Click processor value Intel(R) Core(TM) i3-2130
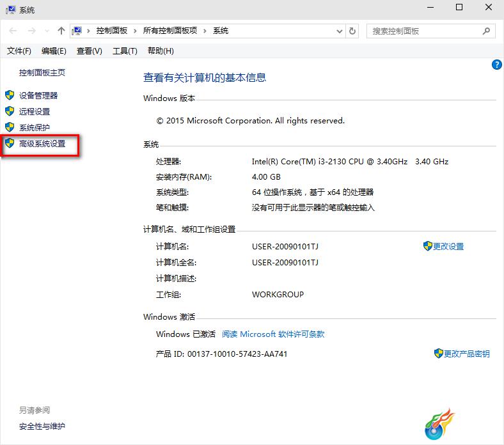The image size is (504, 445). coord(350,162)
